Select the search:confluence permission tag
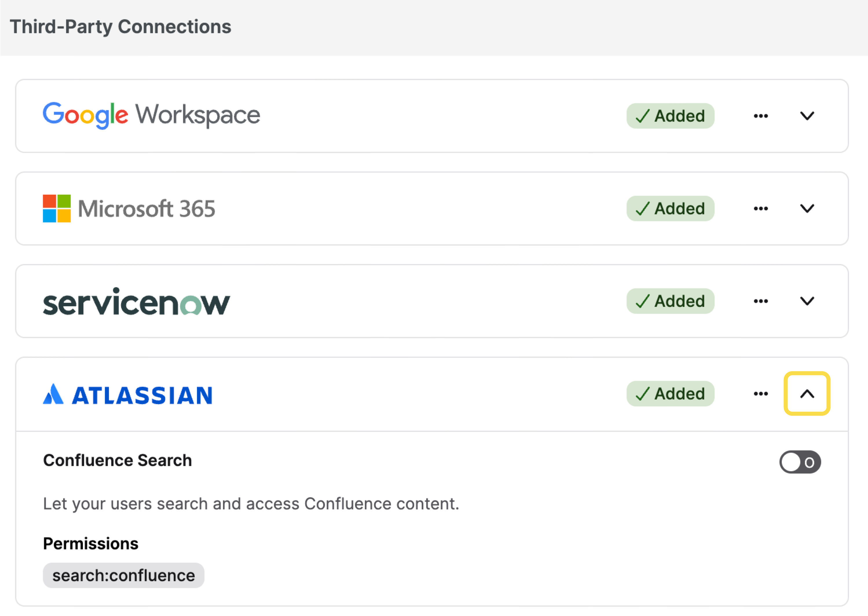The image size is (868, 616). [x=123, y=575]
